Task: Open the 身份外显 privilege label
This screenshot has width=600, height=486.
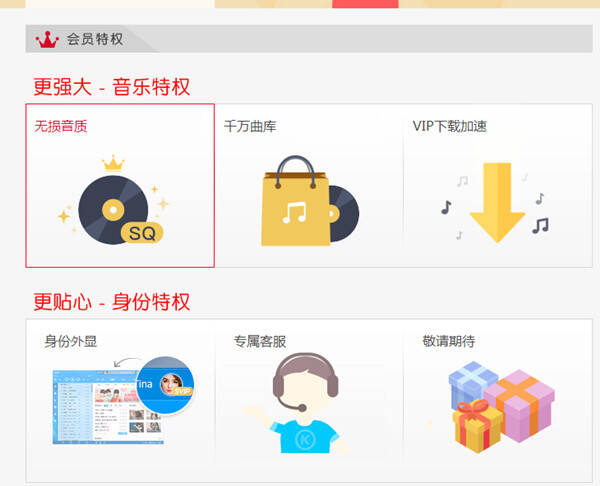Action: 71,341
